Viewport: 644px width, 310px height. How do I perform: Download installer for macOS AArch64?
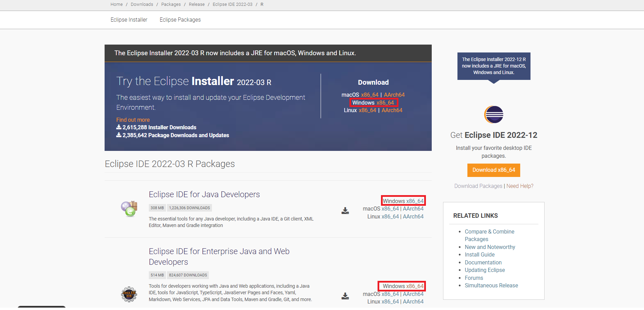394,95
